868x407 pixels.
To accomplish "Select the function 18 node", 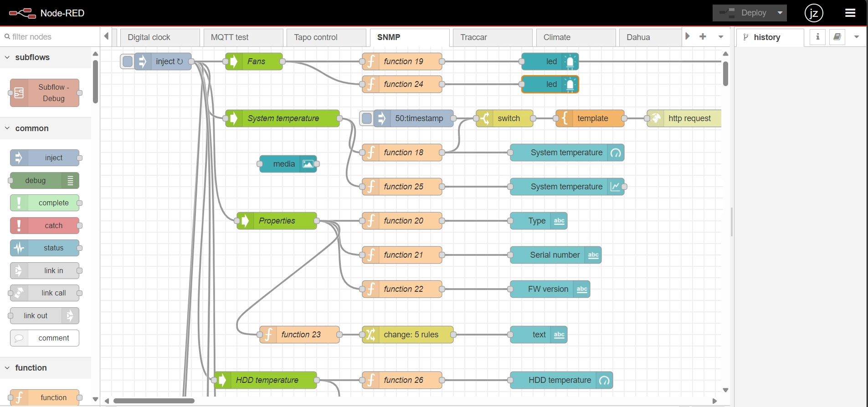I will (402, 153).
